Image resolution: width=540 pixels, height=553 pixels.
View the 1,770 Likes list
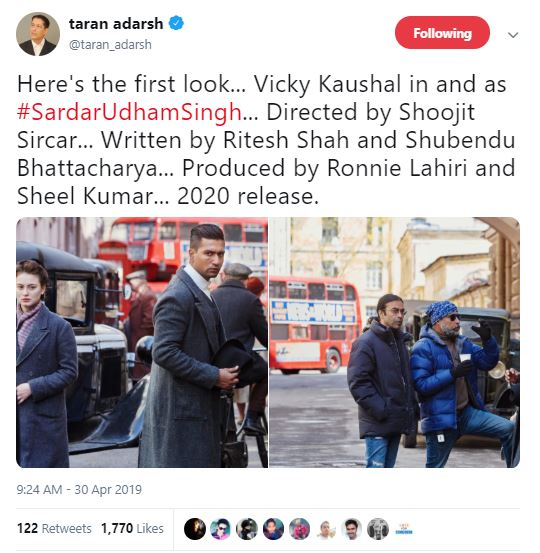coord(132,529)
